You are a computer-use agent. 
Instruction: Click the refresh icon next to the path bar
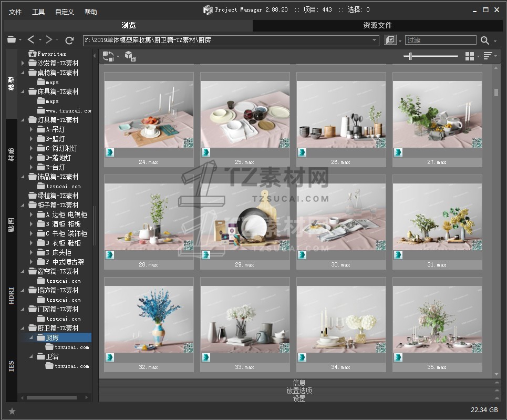point(69,40)
